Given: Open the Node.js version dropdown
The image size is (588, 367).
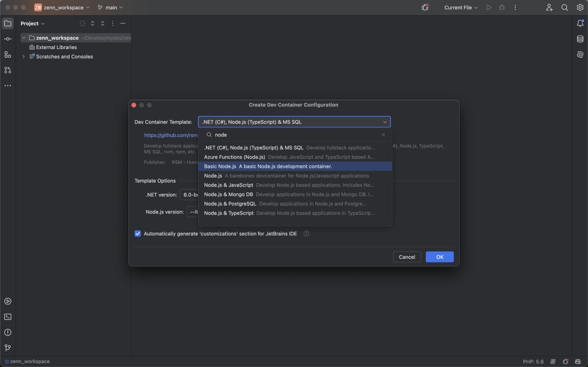Looking at the screenshot, I should pyautogui.click(x=193, y=212).
